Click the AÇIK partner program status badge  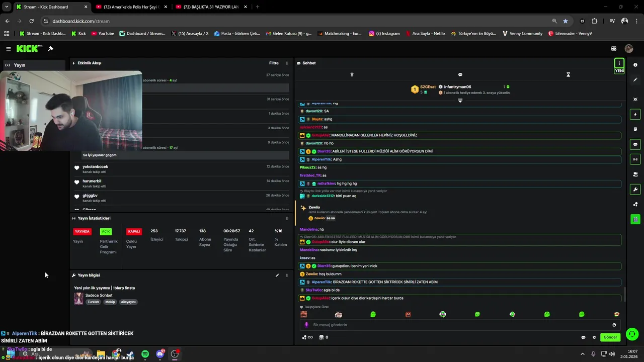pyautogui.click(x=106, y=232)
